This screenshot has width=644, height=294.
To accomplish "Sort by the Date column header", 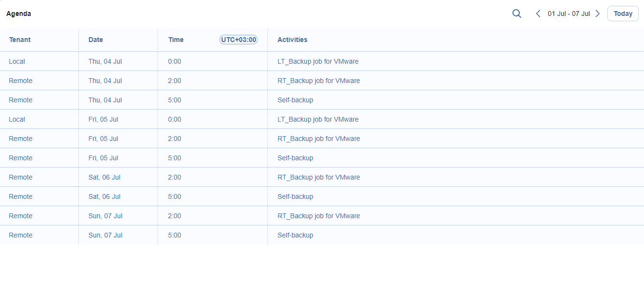I will [x=96, y=40].
